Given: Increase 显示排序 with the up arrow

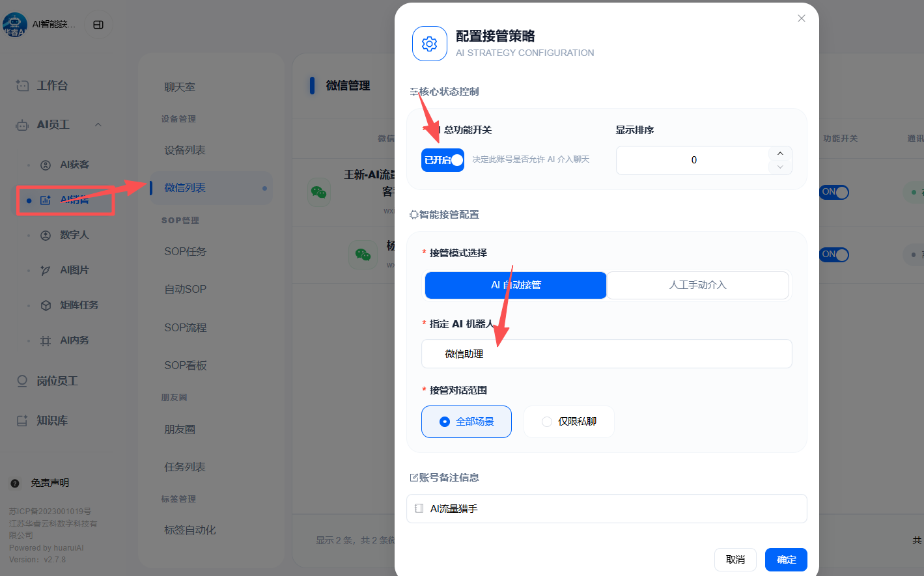Looking at the screenshot, I should [780, 154].
